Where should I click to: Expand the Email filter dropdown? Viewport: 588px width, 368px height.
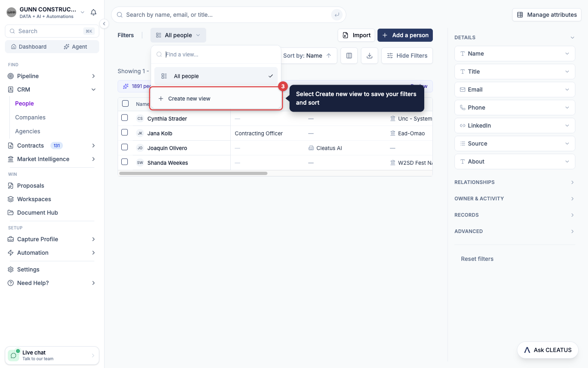click(514, 90)
